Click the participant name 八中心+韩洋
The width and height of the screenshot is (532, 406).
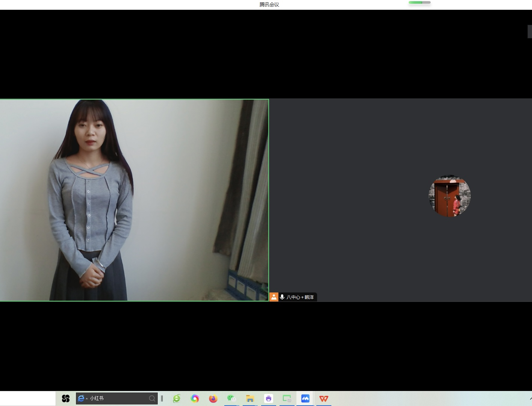click(300, 297)
